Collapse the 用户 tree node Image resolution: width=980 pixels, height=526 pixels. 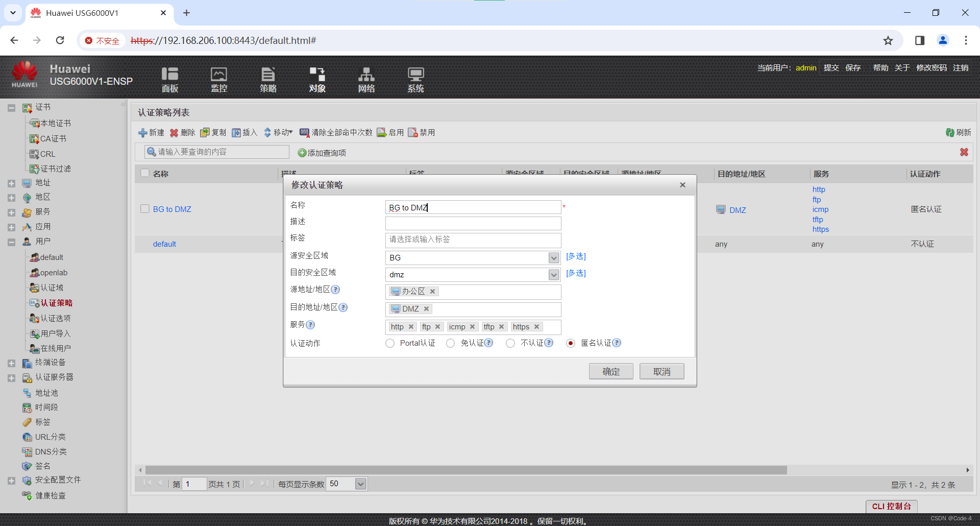coord(11,242)
